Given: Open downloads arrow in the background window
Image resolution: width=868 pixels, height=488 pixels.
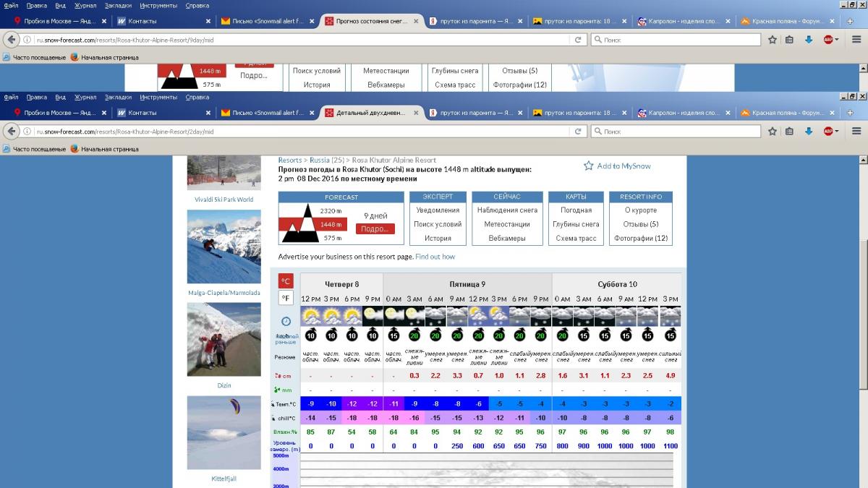Looking at the screenshot, I should pyautogui.click(x=809, y=40).
